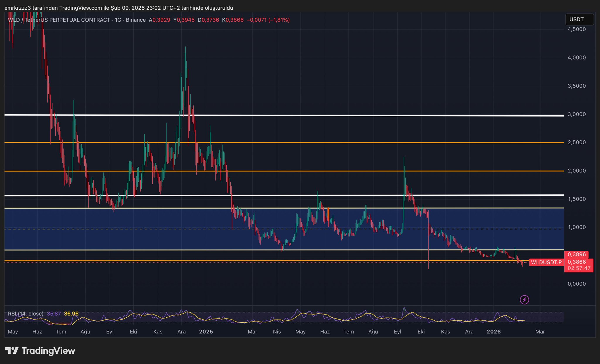Click the 2025 year label on the time axis
Screen dimensions: 600x364
pos(206,331)
